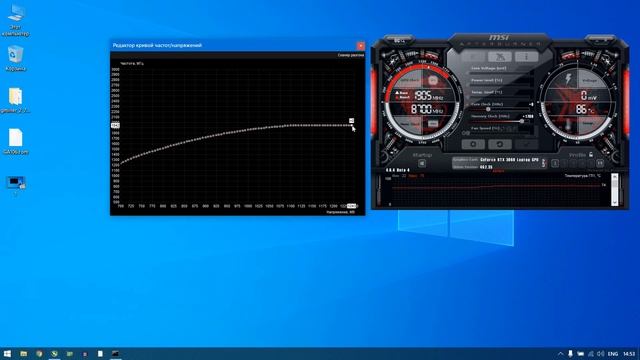The image size is (640, 360).
Task: Click the microphone icon in system tray
Action: click(x=570, y=353)
